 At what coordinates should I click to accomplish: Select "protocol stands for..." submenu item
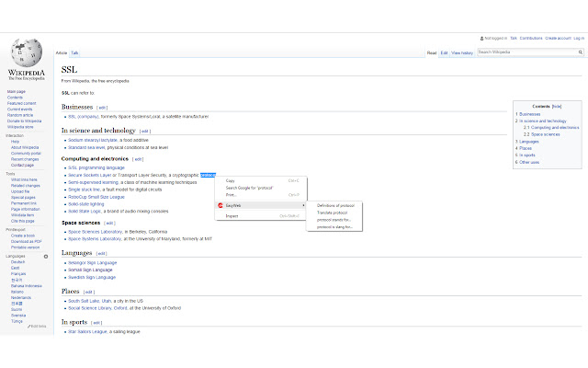tap(334, 220)
